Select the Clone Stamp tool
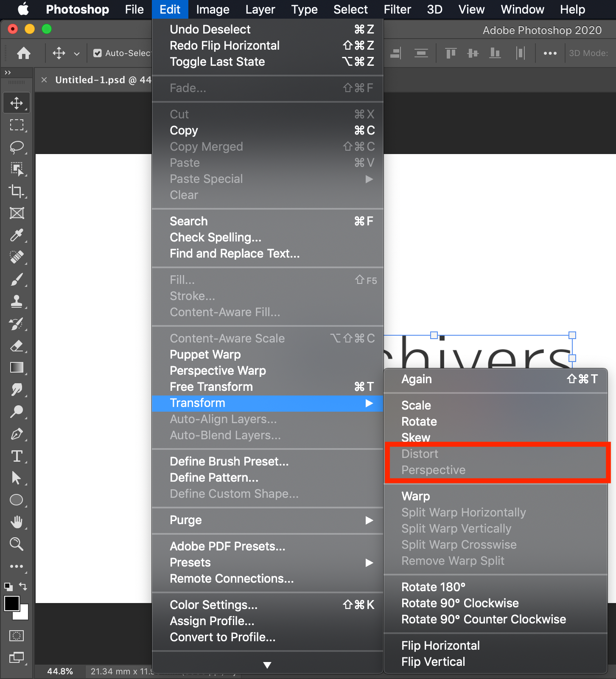Viewport: 616px width, 679px height. [17, 301]
